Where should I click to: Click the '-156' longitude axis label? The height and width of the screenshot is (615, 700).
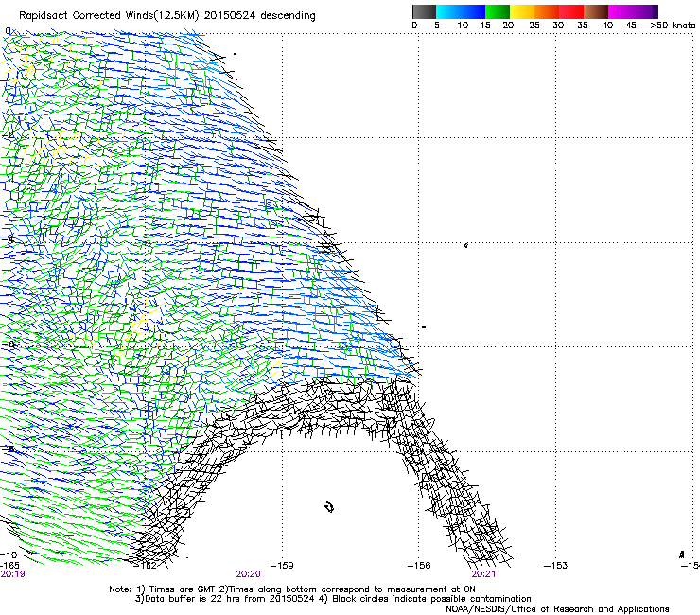(x=419, y=566)
